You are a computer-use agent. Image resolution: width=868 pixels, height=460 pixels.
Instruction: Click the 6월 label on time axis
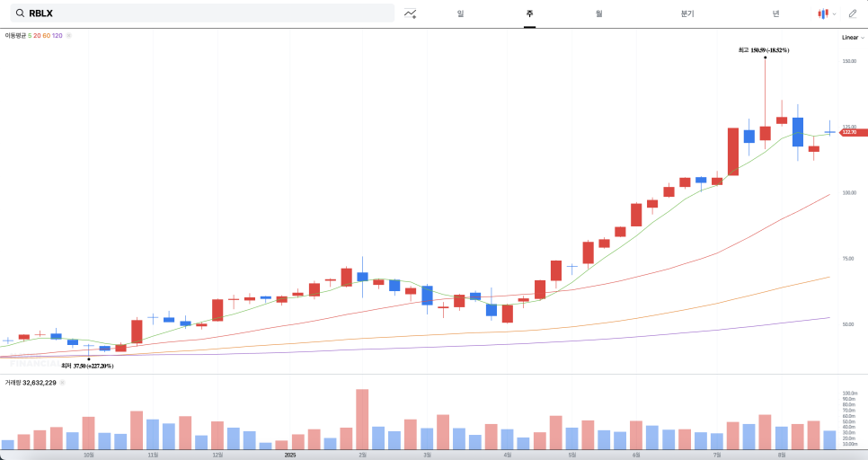click(x=636, y=455)
